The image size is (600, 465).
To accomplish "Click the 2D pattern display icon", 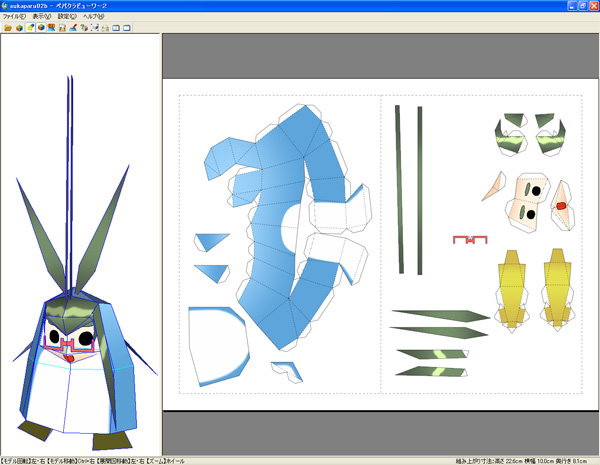I will [x=52, y=28].
